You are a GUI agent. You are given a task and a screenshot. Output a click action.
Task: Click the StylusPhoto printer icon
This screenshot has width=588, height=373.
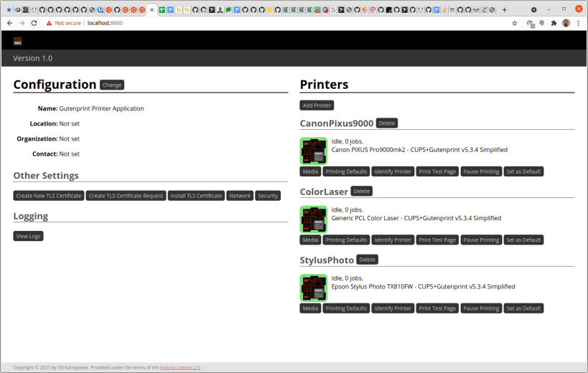click(314, 288)
